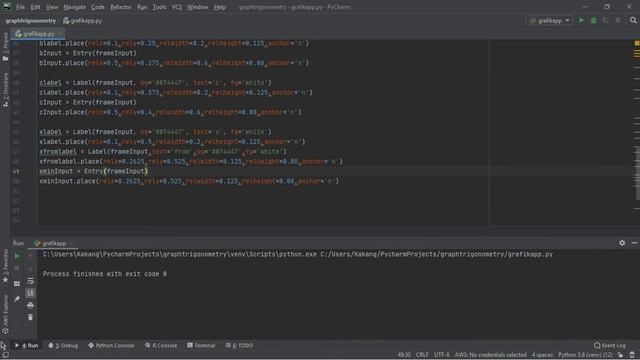
Task: Select the grafikapp.py editor tab
Action: click(x=38, y=34)
